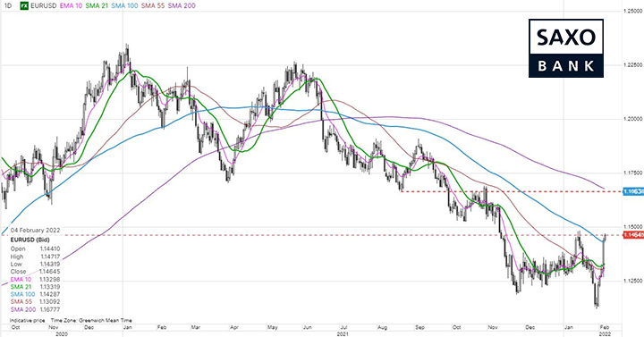This screenshot has width=644, height=337.
Task: Click the blue 1.1653 price tag
Action: click(x=633, y=191)
